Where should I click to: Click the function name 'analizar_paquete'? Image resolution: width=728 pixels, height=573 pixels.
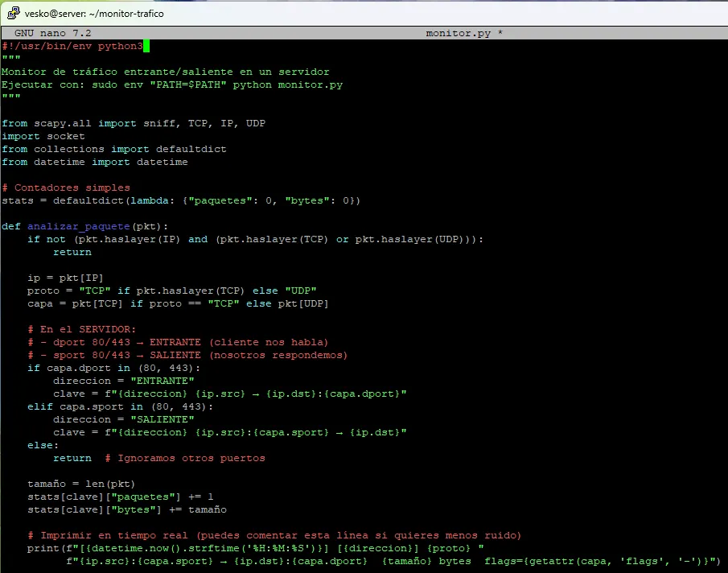[79, 227]
